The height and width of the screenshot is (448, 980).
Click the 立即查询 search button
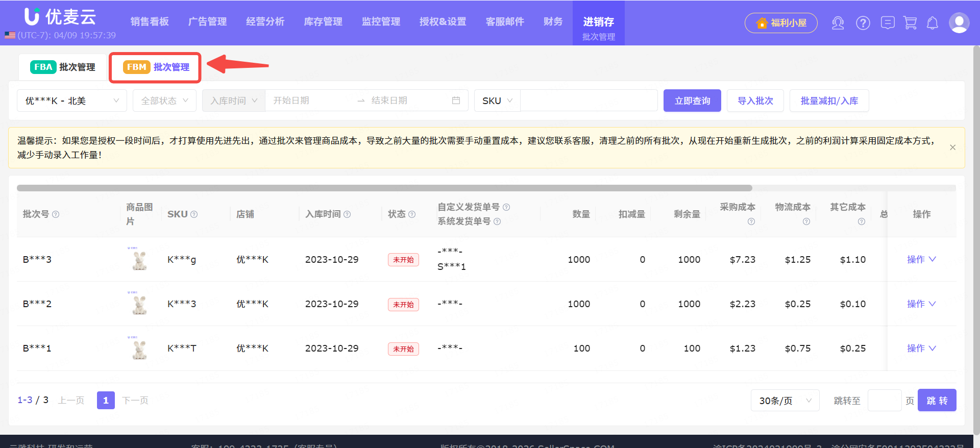pyautogui.click(x=692, y=101)
